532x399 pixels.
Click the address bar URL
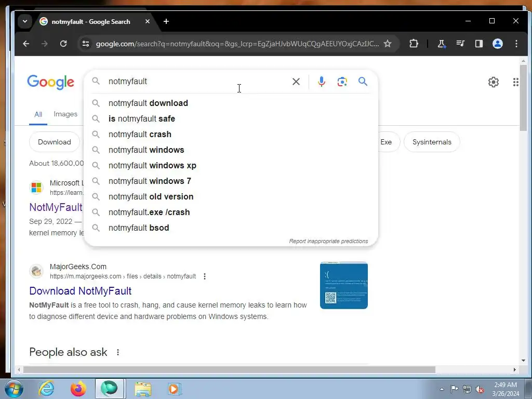pos(237,44)
